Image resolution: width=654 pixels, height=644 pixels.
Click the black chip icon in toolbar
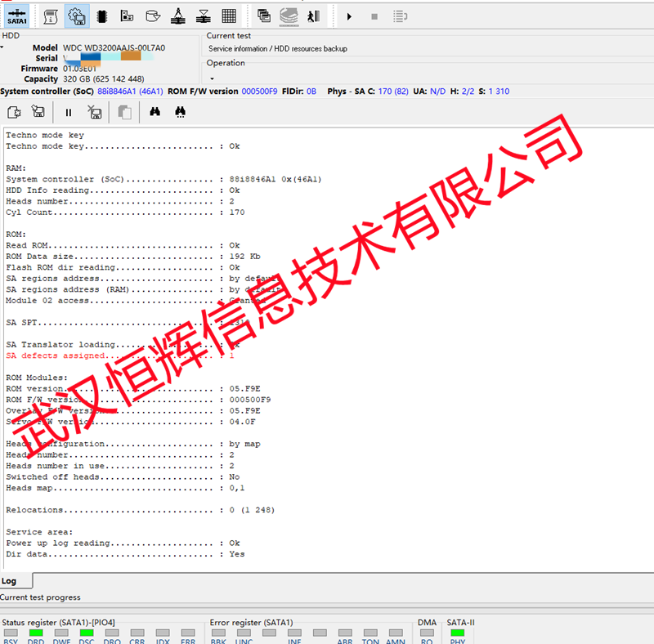(102, 16)
